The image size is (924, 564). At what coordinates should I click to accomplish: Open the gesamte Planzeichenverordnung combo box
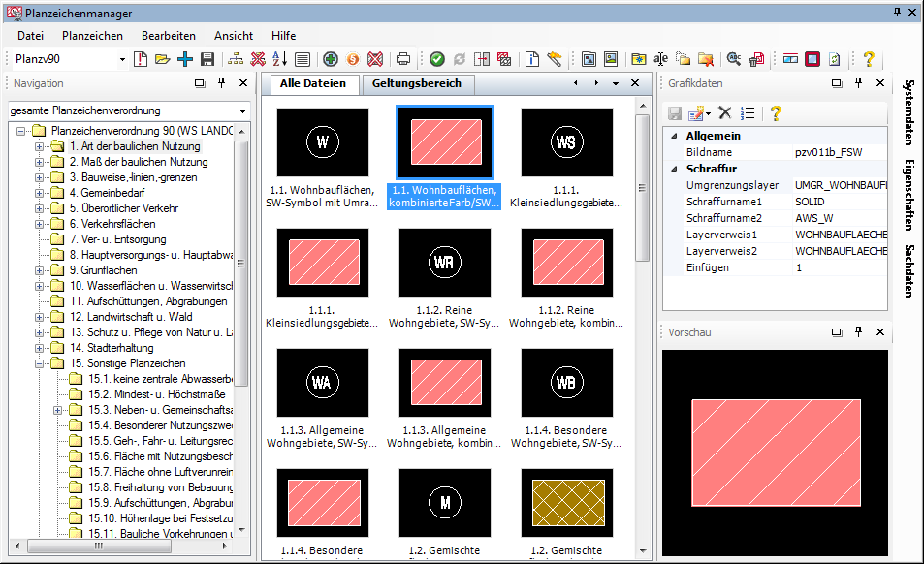point(242,110)
